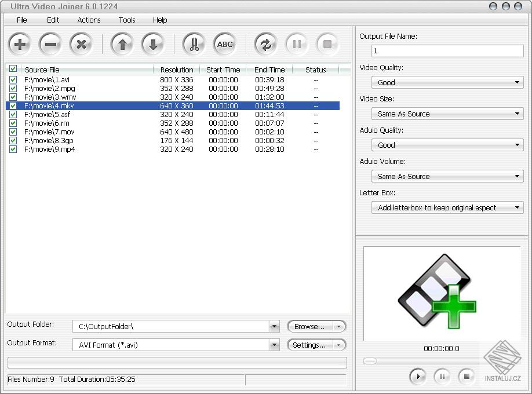Uncheck F:\movie\7.mov checkbox

(x=13, y=132)
